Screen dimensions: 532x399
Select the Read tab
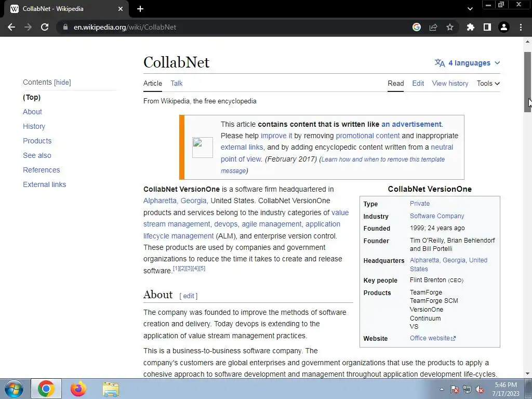point(395,84)
